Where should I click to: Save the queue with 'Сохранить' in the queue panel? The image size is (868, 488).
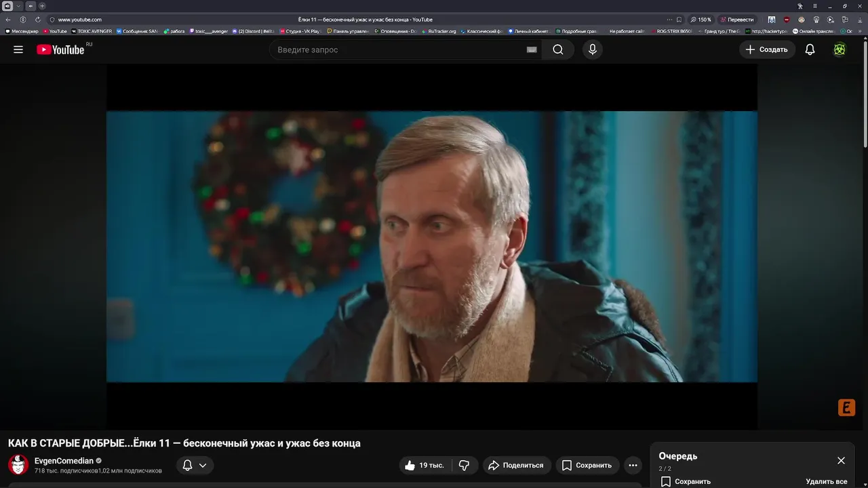pos(686,481)
